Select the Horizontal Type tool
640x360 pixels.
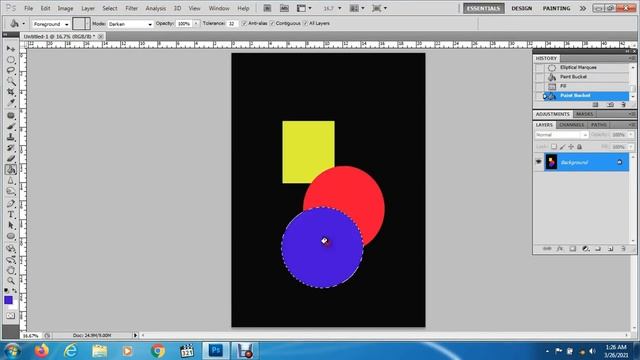(x=11, y=215)
